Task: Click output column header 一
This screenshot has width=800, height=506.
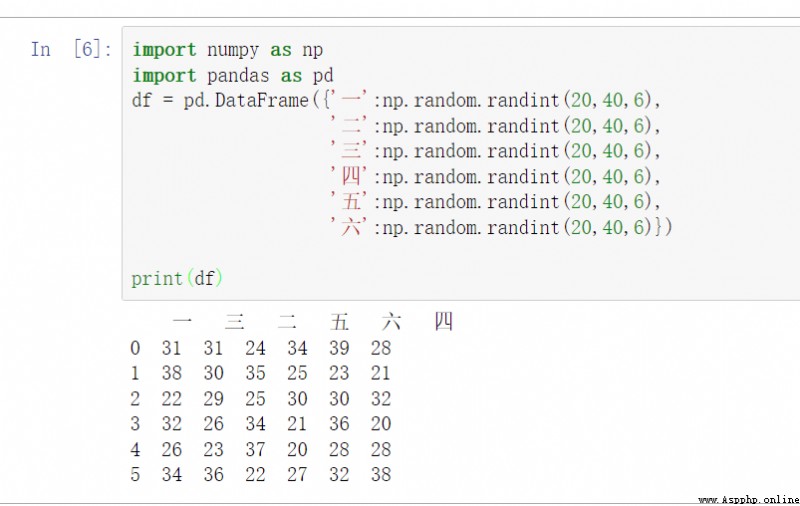Action: tap(182, 321)
